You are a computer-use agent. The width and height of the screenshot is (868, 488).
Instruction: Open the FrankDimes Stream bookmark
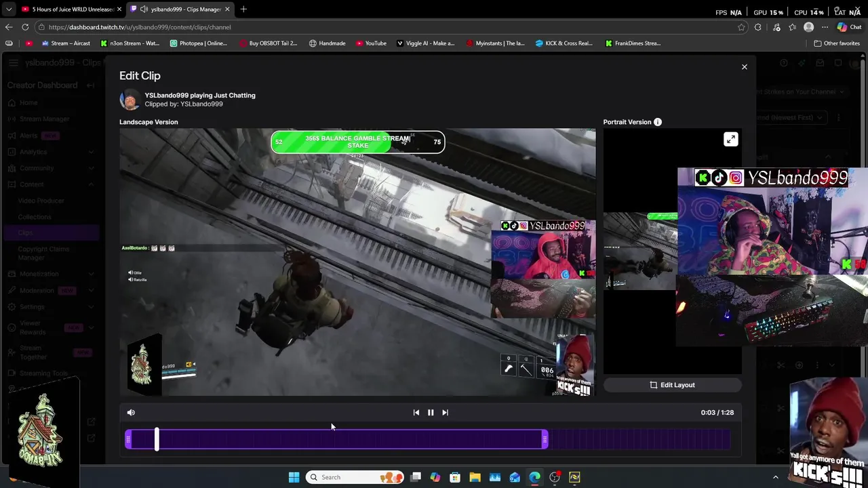tap(633, 43)
